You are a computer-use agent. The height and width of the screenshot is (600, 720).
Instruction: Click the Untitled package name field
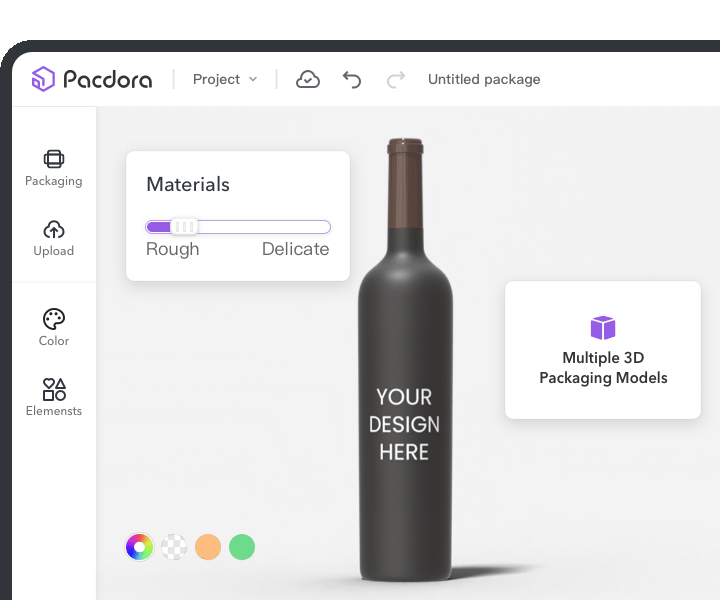pyautogui.click(x=484, y=79)
